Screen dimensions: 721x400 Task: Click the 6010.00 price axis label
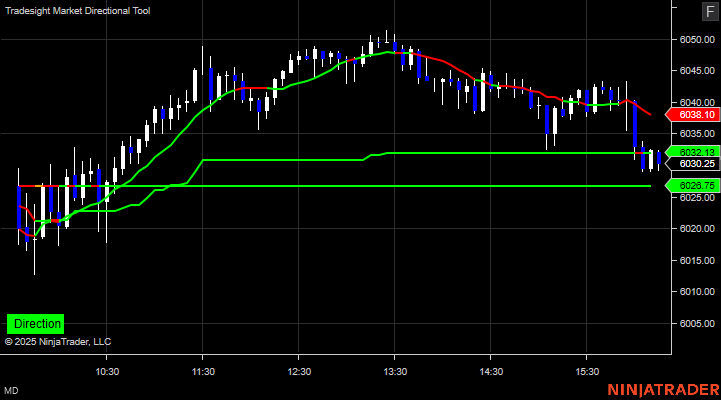[697, 291]
